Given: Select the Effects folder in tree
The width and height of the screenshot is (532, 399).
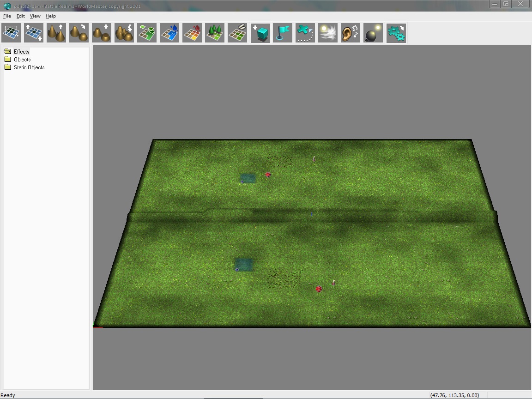Looking at the screenshot, I should (x=21, y=52).
